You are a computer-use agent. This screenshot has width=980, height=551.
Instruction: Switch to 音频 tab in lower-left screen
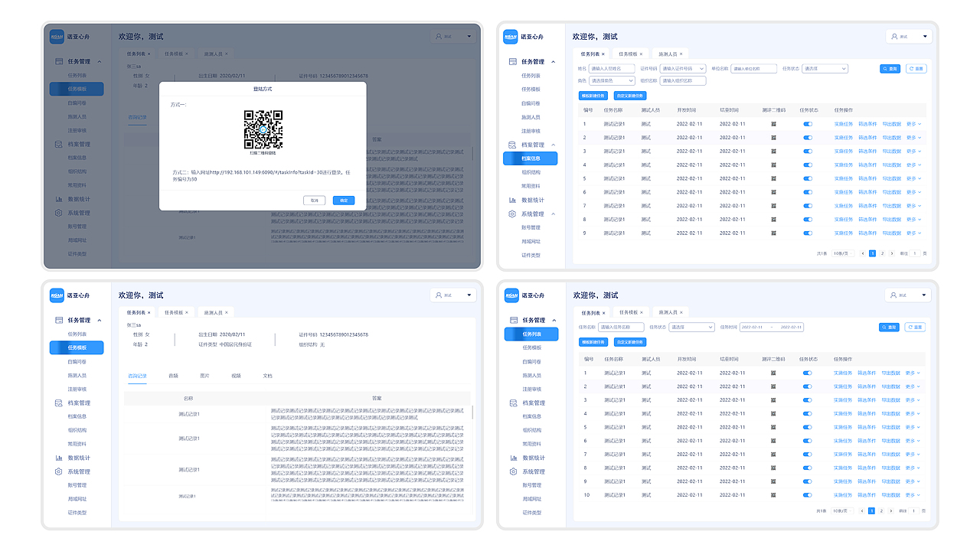click(x=173, y=376)
